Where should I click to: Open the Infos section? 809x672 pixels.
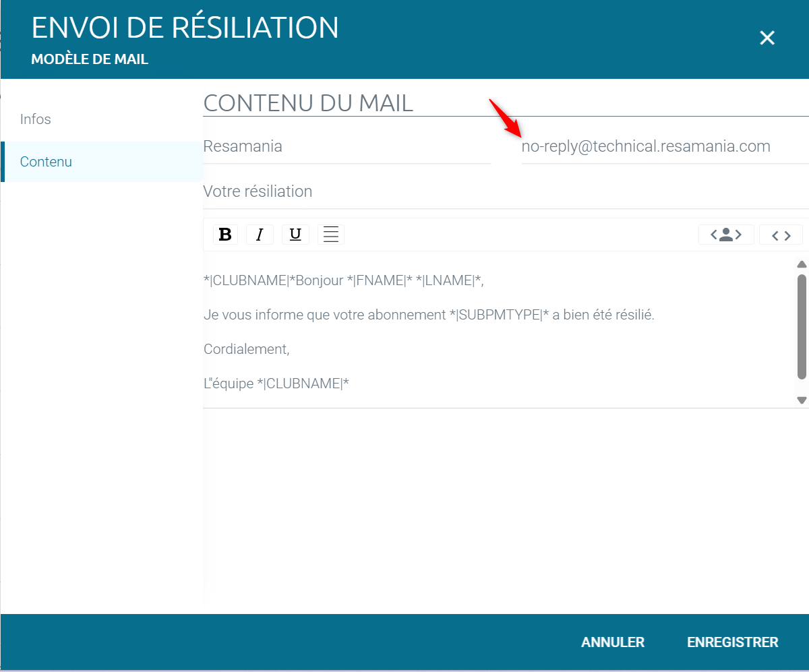[x=36, y=119]
